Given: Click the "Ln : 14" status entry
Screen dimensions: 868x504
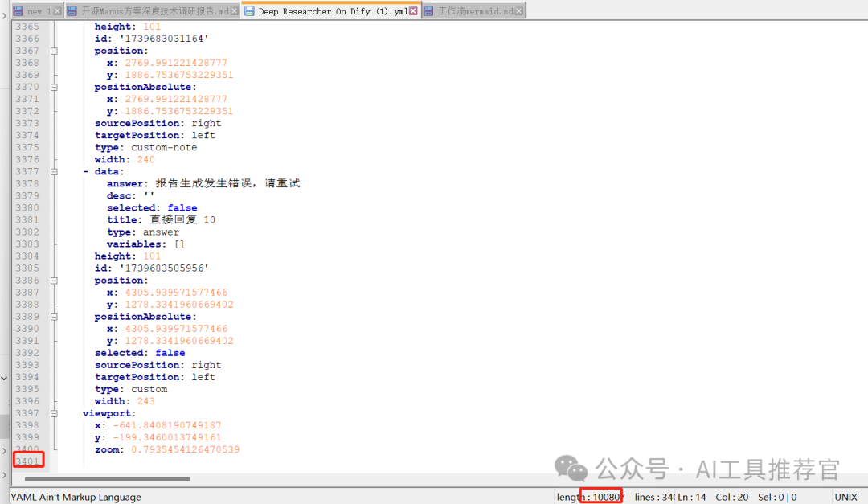Looking at the screenshot, I should pyautogui.click(x=692, y=497).
